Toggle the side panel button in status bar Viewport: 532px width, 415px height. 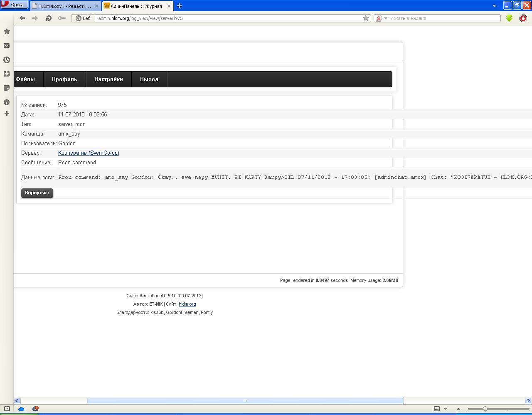pos(7,409)
